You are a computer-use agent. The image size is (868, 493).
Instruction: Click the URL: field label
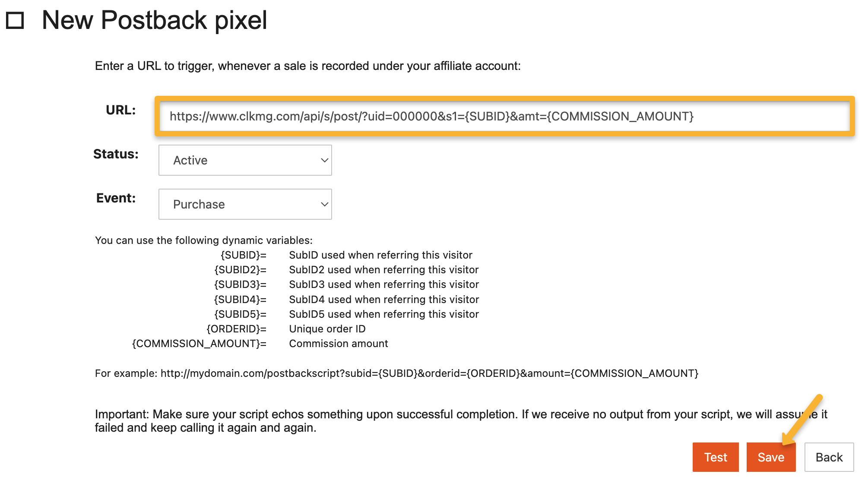coord(120,110)
